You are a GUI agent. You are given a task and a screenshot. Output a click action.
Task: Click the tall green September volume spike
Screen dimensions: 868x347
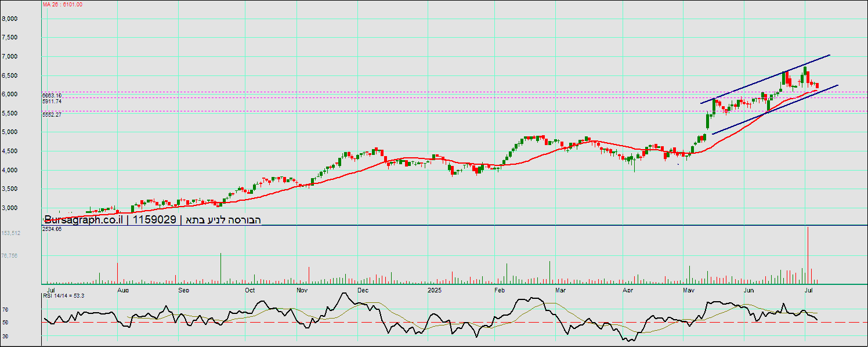(220, 268)
